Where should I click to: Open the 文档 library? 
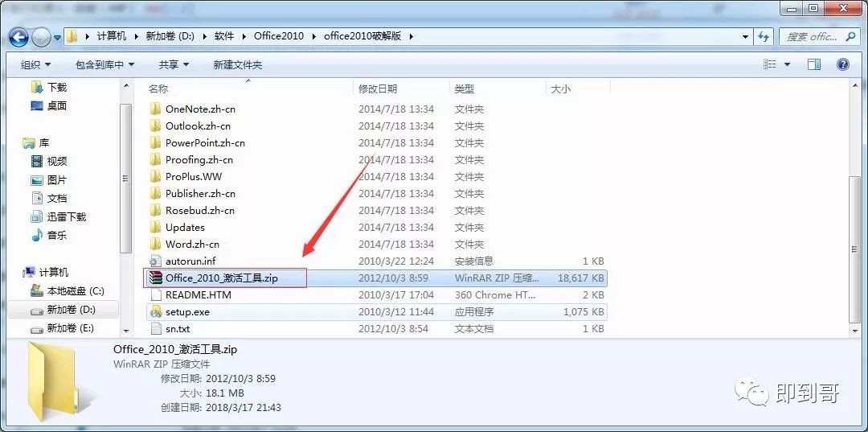(x=49, y=198)
